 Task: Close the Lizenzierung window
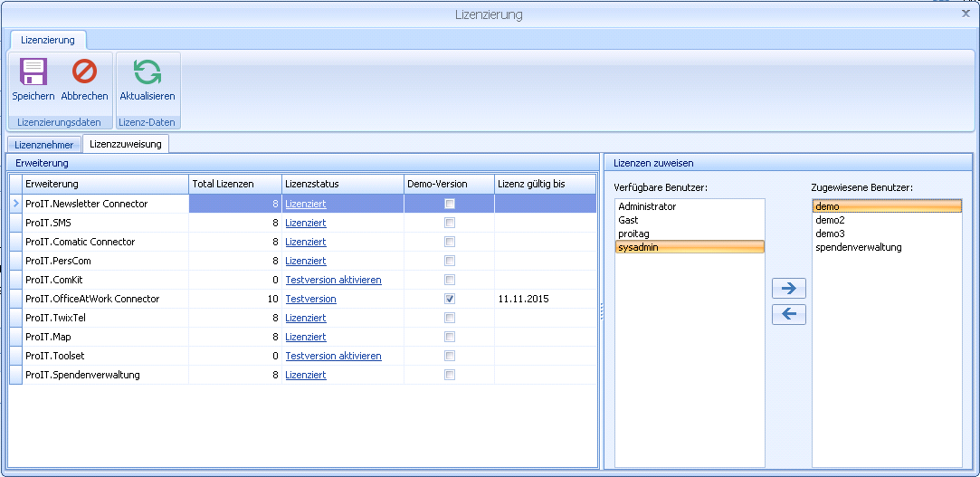965,14
